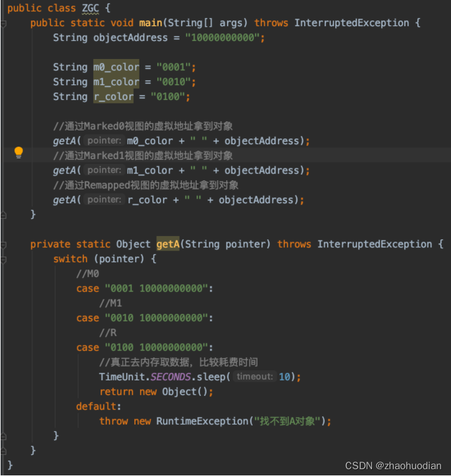
Task: Click the "0010" string literal assignment
Action: (x=174, y=81)
